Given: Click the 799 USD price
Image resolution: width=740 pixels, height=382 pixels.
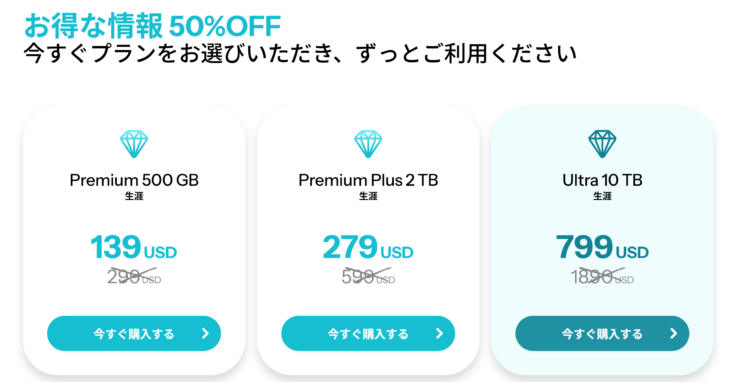Looking at the screenshot, I should point(602,247).
